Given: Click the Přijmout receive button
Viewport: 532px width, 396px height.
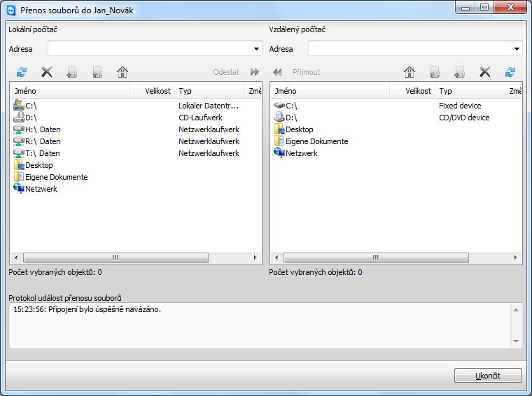Looking at the screenshot, I should pos(297,72).
